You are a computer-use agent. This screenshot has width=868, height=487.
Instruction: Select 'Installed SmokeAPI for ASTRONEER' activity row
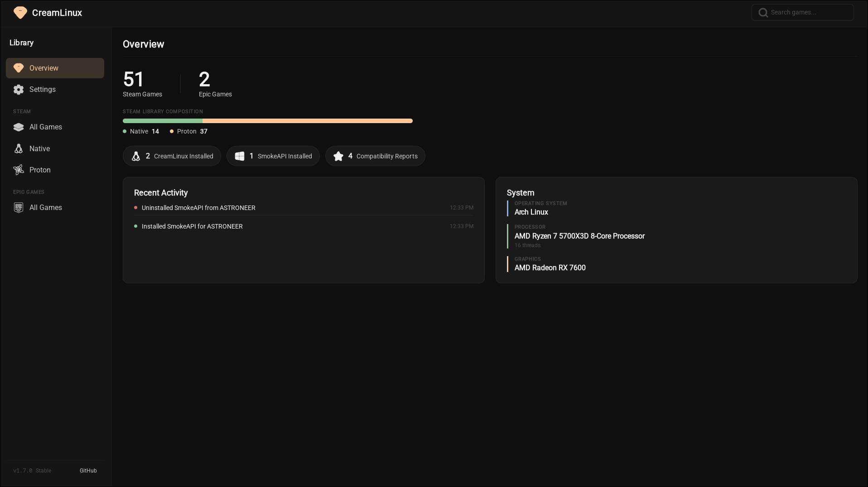pos(304,226)
